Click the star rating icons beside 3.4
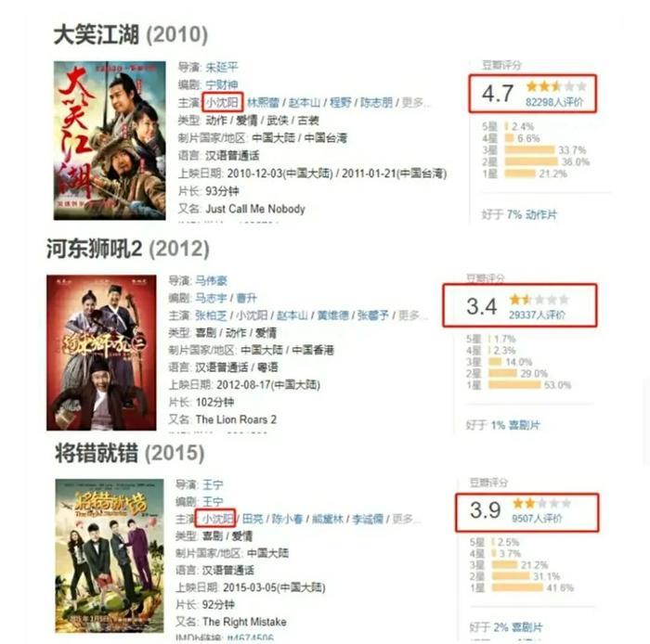The height and width of the screenshot is (644, 650). click(539, 299)
